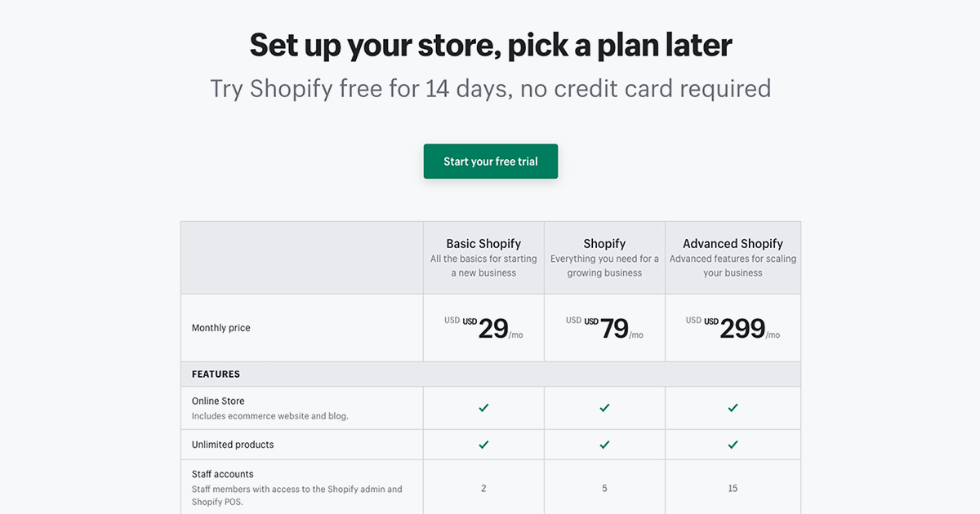
Task: Click the FEATURES section header
Action: (216, 374)
